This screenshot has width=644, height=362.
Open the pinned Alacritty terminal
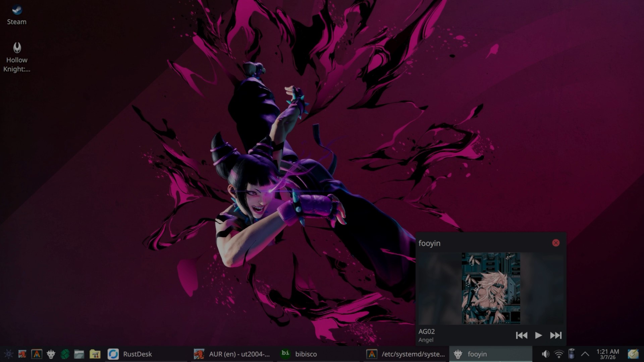click(x=37, y=354)
